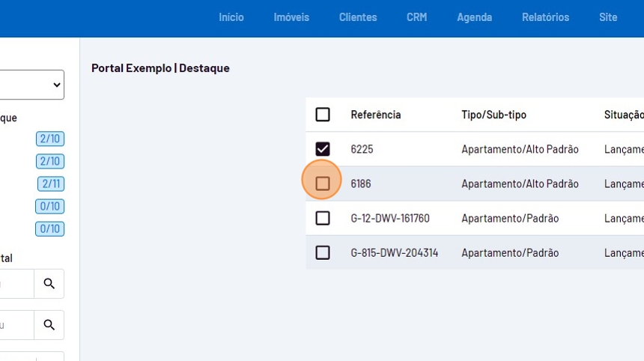Toggle the select-all checkbox in table header
644x361 pixels.
coord(323,115)
